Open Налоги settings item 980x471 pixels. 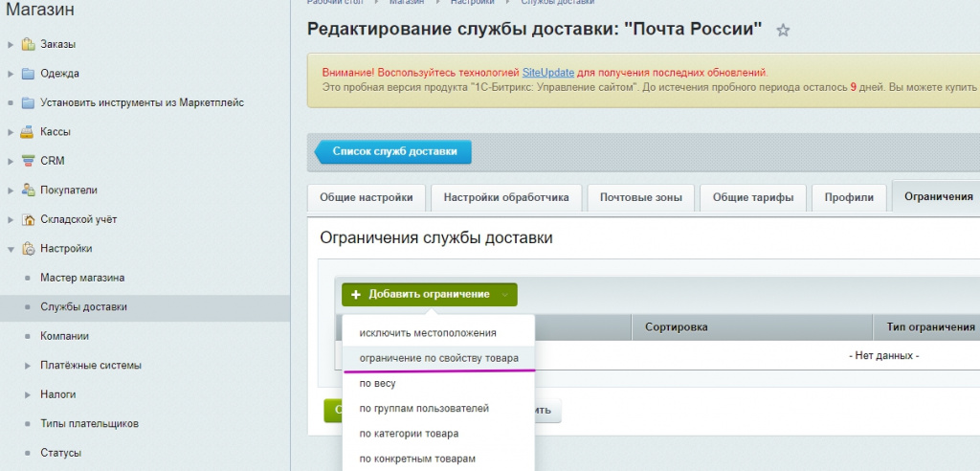tap(58, 394)
